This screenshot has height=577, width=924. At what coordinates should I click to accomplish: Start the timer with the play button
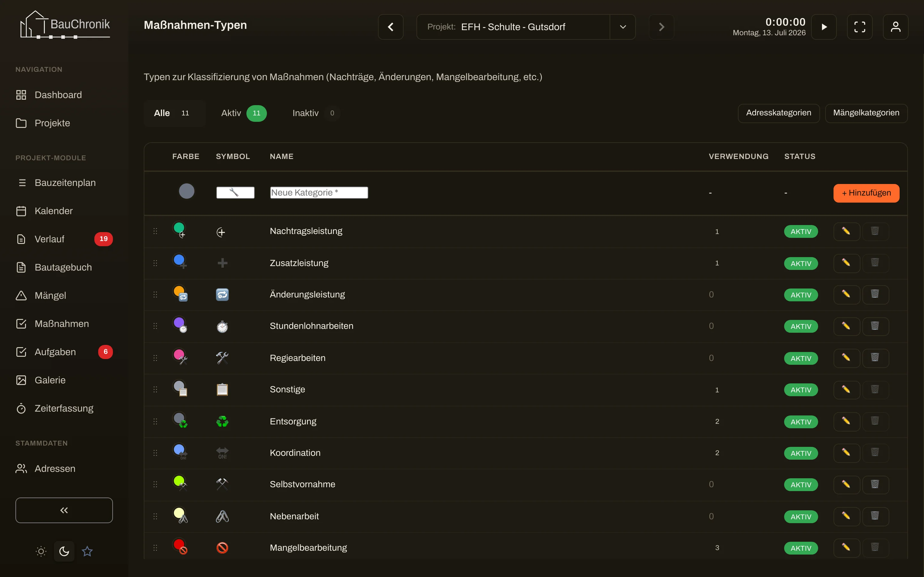[824, 27]
